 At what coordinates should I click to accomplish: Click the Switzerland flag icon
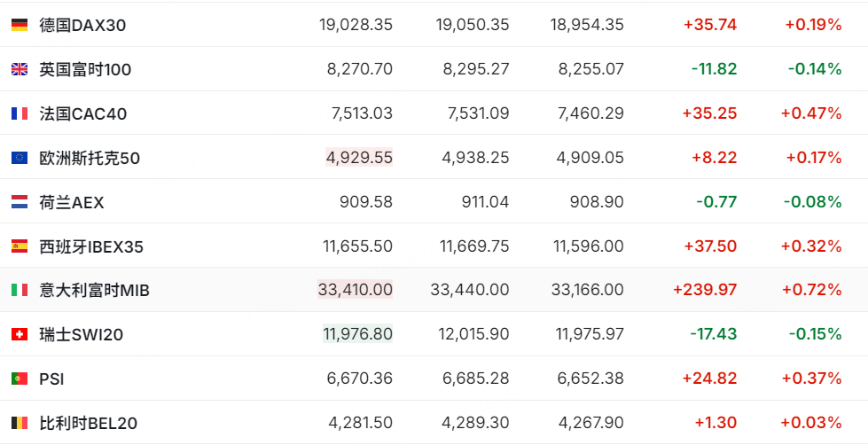point(19,334)
